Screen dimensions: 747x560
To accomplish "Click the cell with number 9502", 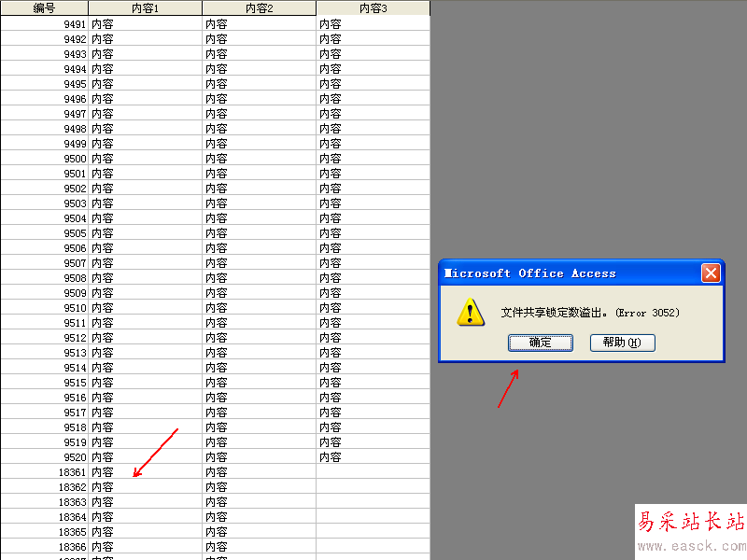I will [44, 189].
